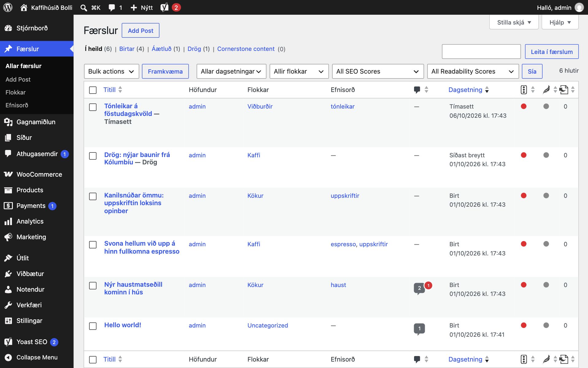Go to Stjórnborð dashboard

(x=37, y=28)
